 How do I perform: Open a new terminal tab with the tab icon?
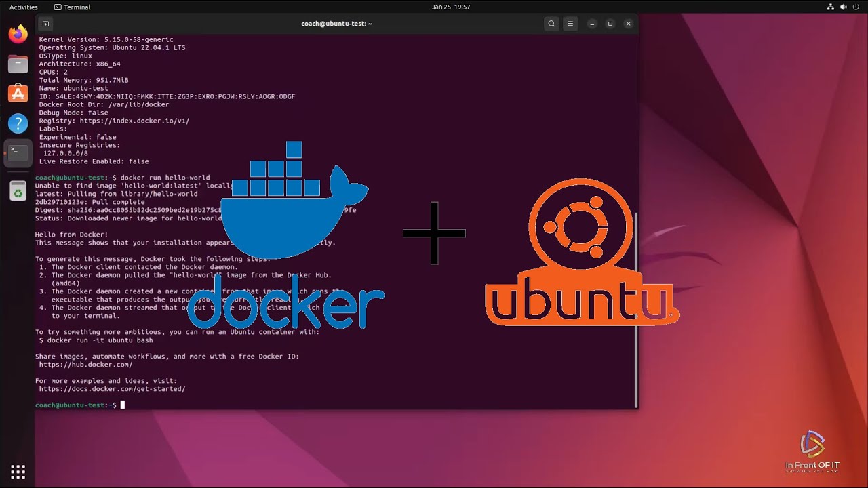click(x=45, y=23)
